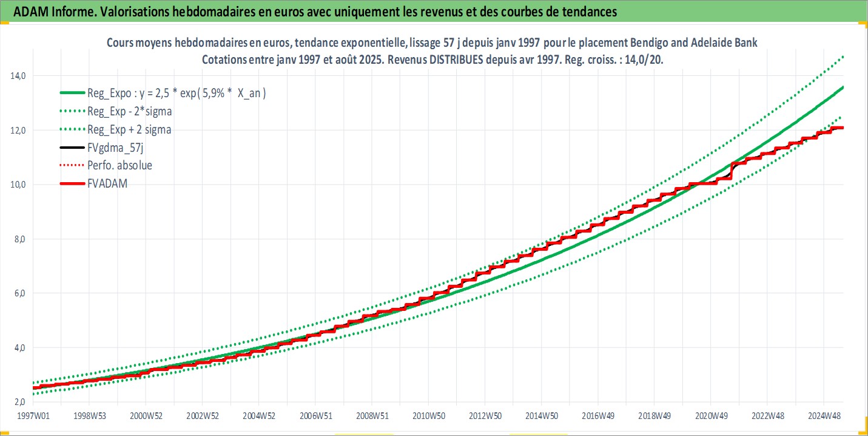Select the solid green line swatch beside Reg_Expo
This screenshot has width=868, height=436.
pyautogui.click(x=73, y=94)
